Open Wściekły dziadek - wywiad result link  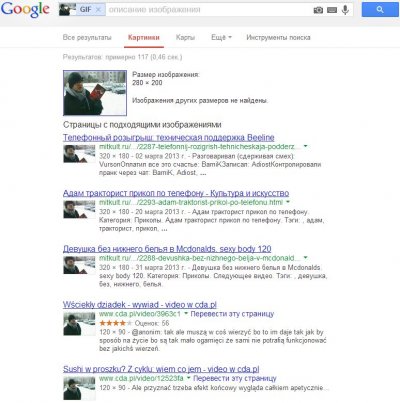point(140,304)
